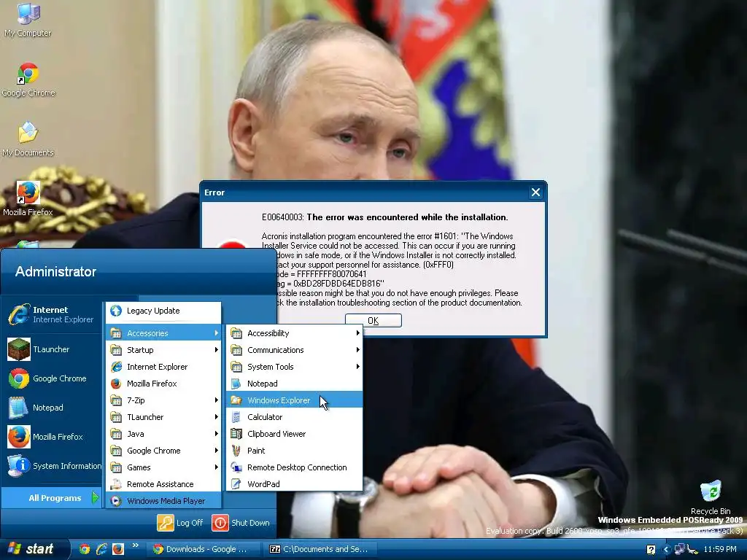Expand Startup folder submenu
Screen dimensions: 747x560
coord(163,350)
